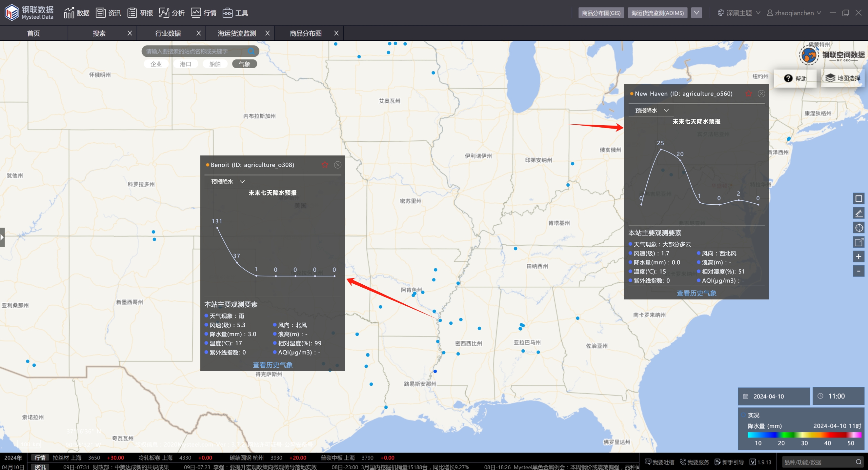This screenshot has height=470, width=868.
Task: Click the export/share map tool
Action: (x=858, y=242)
